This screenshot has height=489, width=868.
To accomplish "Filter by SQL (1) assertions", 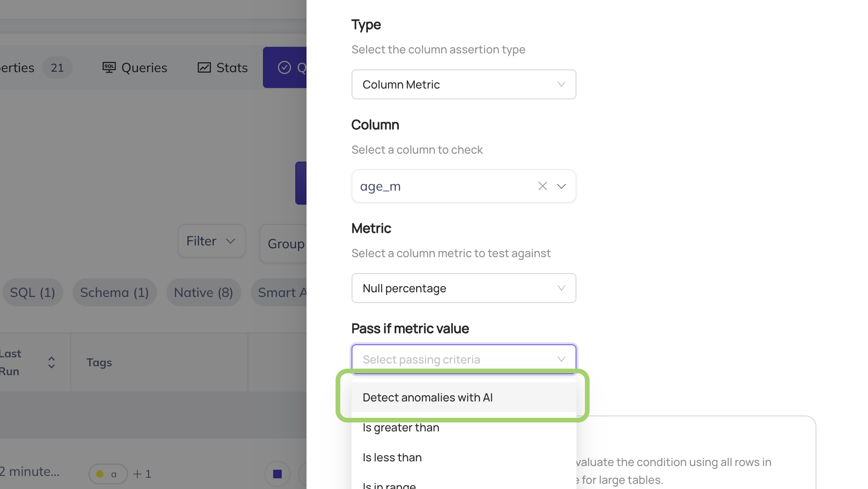I will 32,292.
